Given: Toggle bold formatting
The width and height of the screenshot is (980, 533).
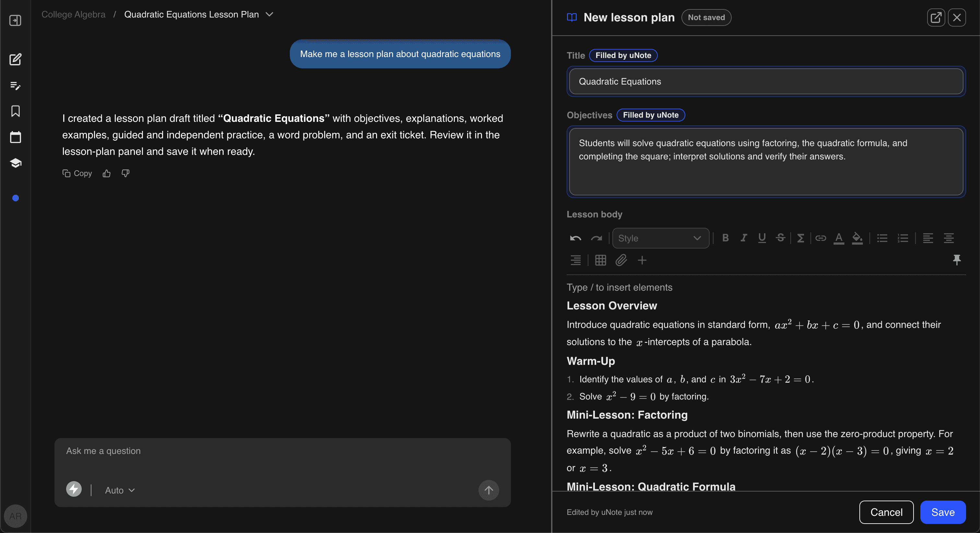Looking at the screenshot, I should (725, 238).
